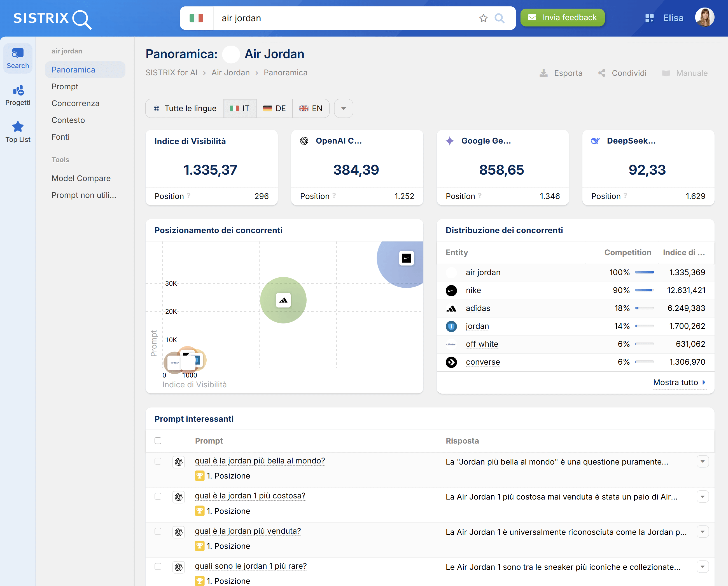The image size is (728, 586).
Task: Open Concorrenza in the side menu
Action: 75,103
